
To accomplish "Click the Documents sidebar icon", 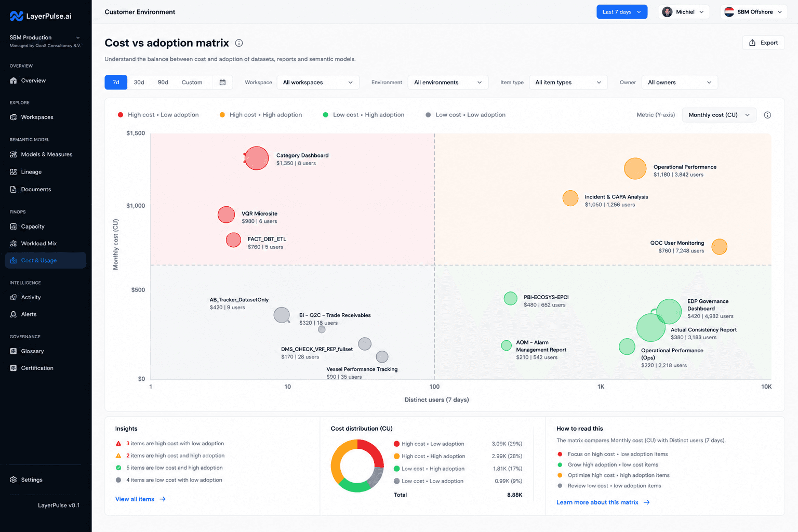I will coord(14,190).
